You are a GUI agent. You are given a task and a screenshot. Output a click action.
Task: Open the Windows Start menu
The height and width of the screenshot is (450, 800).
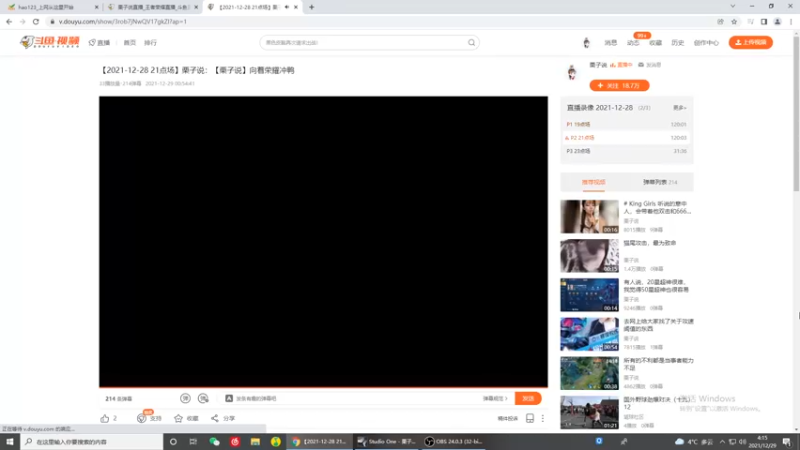[x=10, y=442]
